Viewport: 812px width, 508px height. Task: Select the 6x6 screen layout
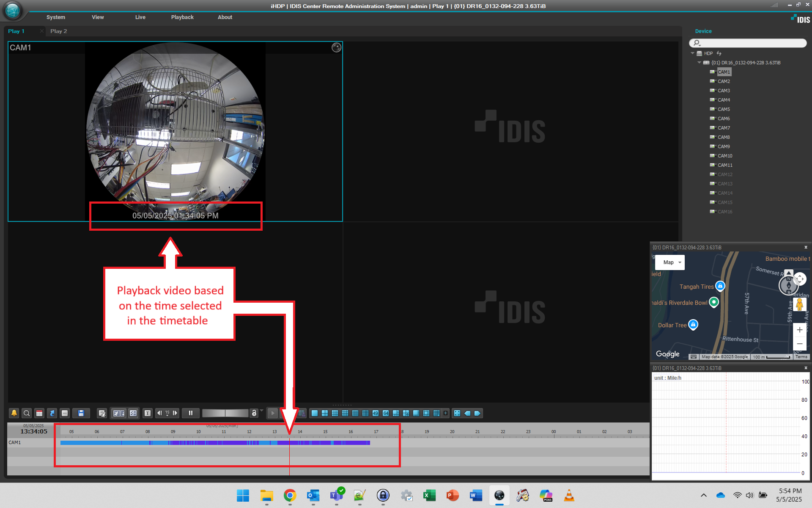365,413
